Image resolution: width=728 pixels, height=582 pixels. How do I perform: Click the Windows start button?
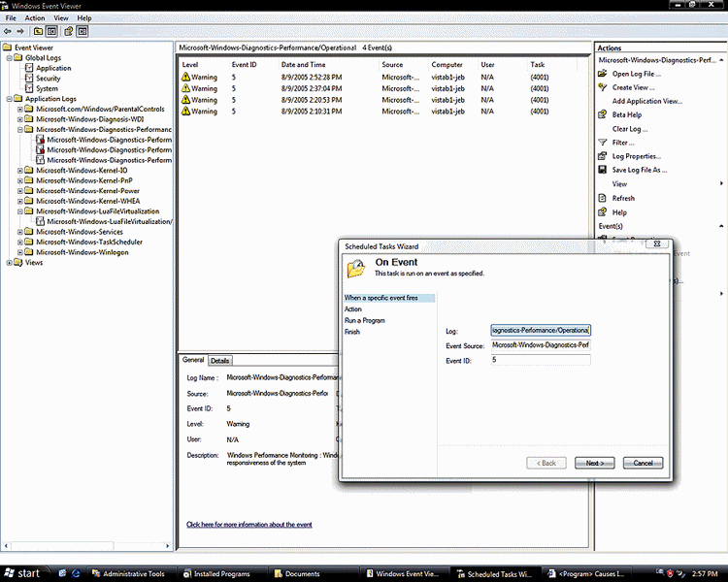coord(23,573)
